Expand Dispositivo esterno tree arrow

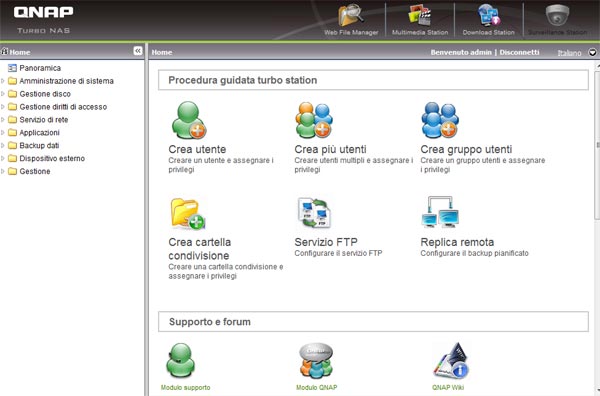pos(3,158)
